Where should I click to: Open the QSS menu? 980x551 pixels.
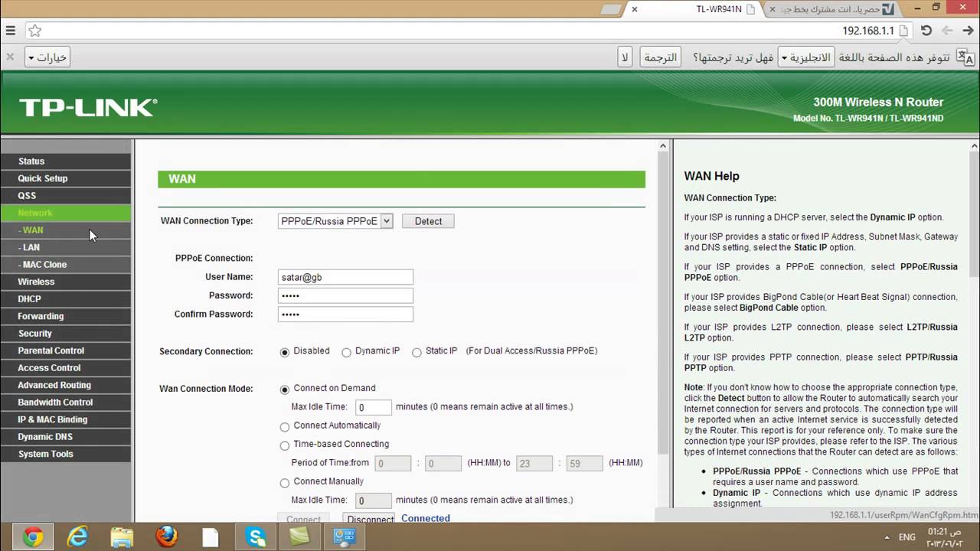coord(66,196)
